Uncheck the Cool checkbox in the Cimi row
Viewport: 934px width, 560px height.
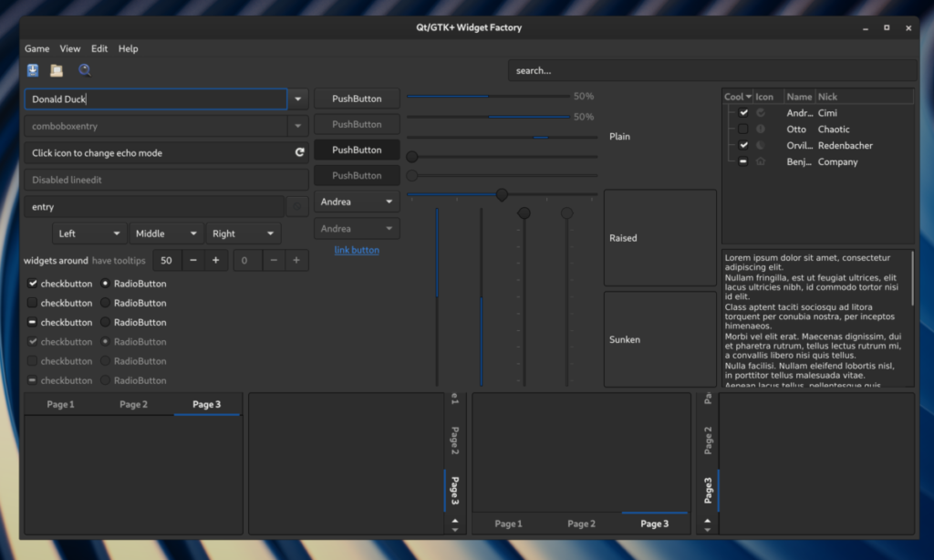click(x=743, y=112)
